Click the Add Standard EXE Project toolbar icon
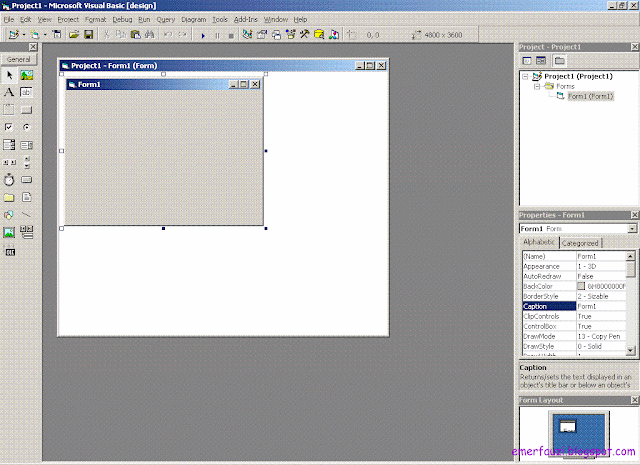 (x=13, y=35)
